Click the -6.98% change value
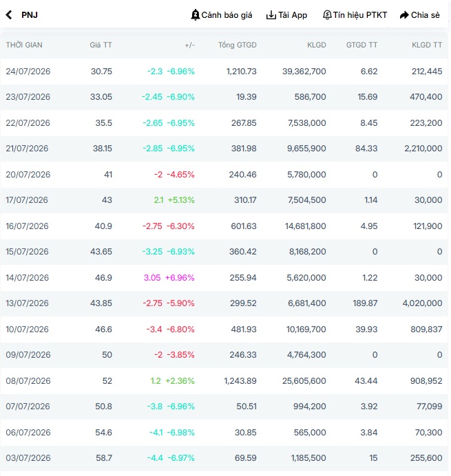451x476 pixels. (181, 433)
